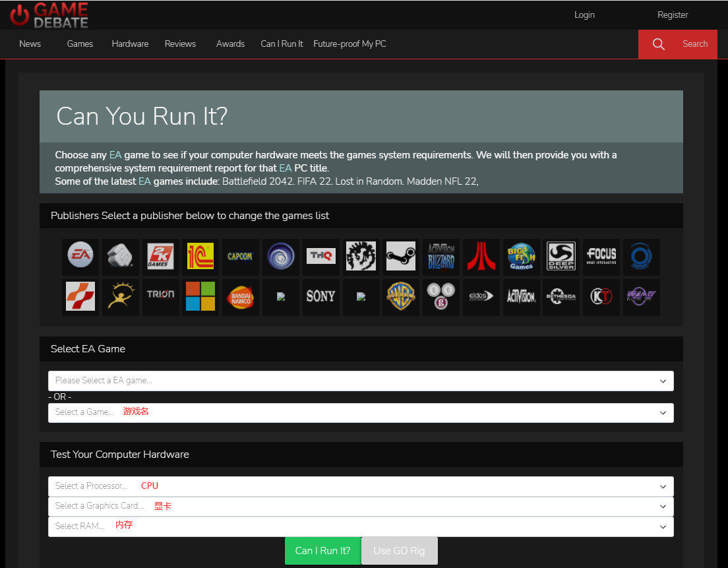The image size is (728, 568).
Task: Select the red Atari logo
Action: click(x=481, y=256)
